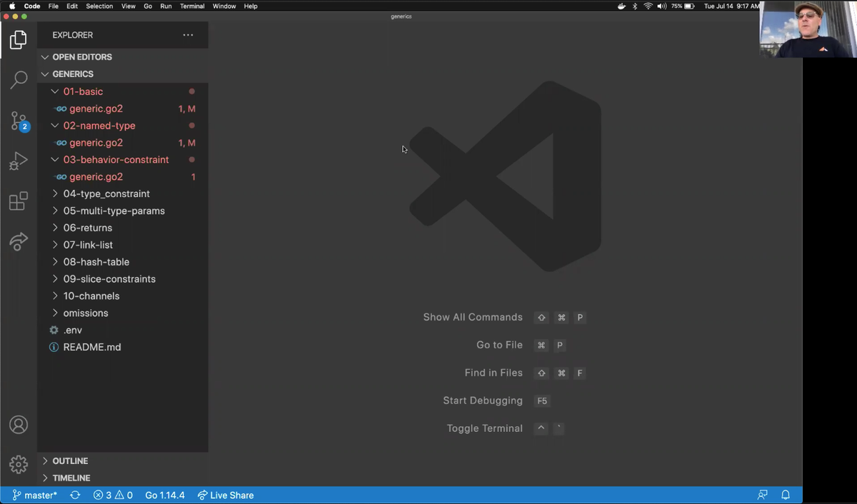The width and height of the screenshot is (857, 504).
Task: Open the Edit menu
Action: click(x=72, y=6)
